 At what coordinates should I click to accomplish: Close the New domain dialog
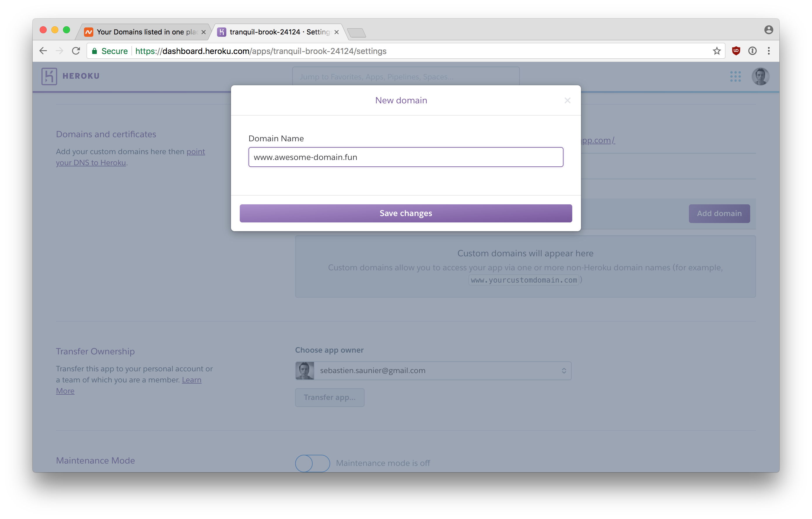567,101
